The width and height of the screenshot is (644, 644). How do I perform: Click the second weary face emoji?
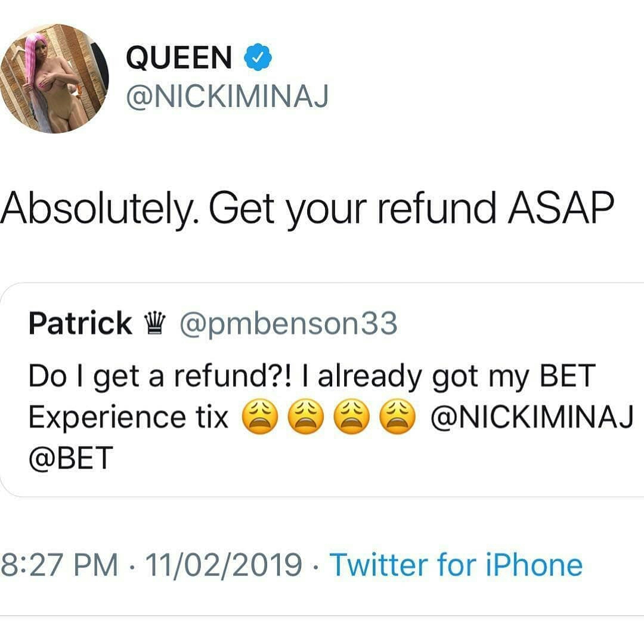tap(305, 417)
